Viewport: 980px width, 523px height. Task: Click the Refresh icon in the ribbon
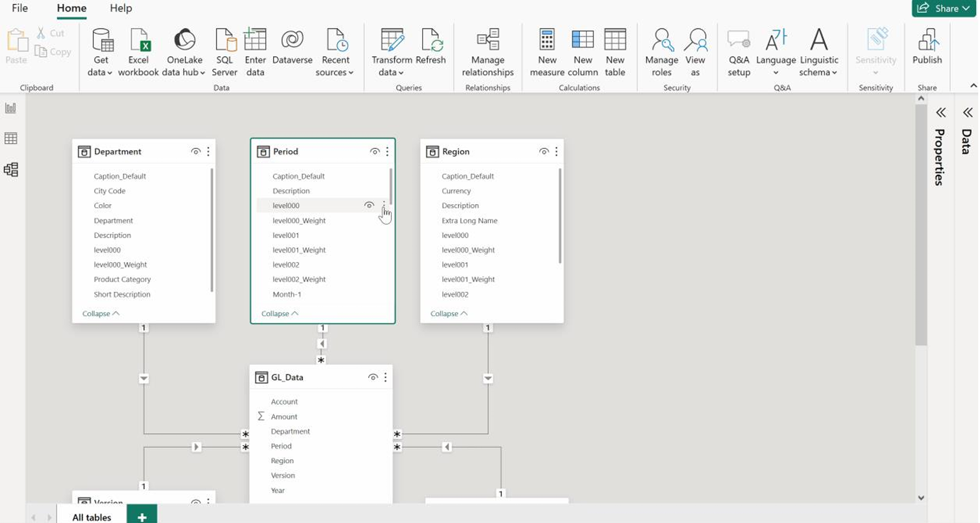tap(430, 47)
